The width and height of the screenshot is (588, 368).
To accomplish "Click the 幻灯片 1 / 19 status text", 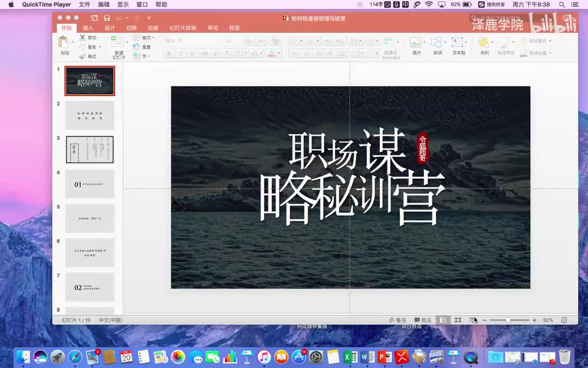I will tap(76, 320).
